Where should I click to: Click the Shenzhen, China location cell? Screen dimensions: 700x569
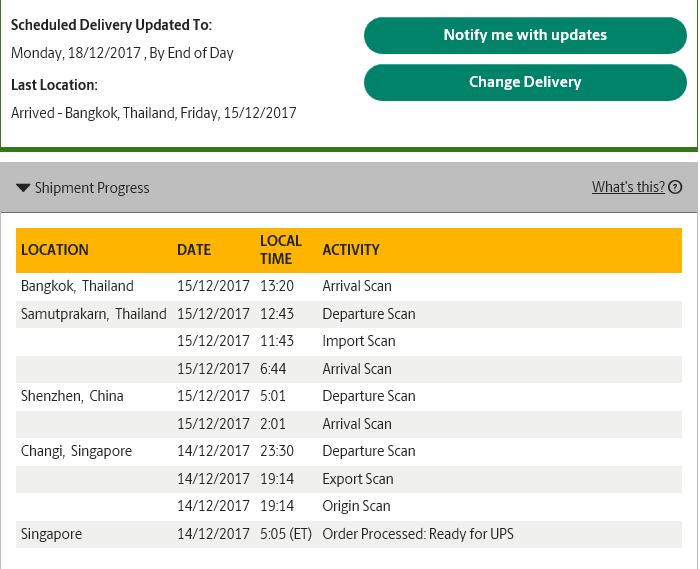pyautogui.click(x=72, y=396)
